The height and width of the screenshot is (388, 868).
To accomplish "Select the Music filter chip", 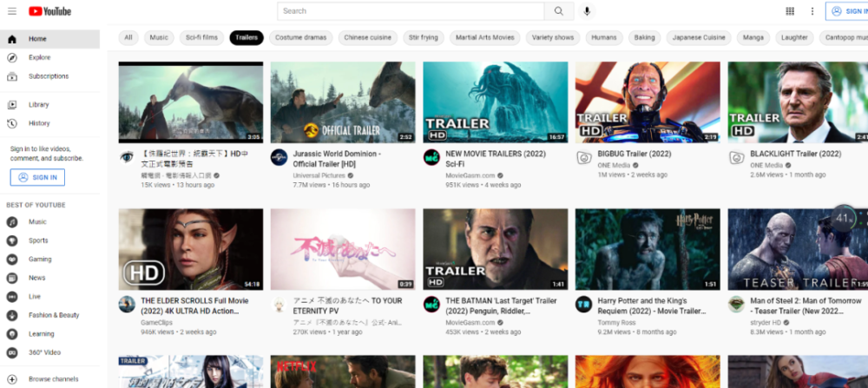I will click(x=159, y=37).
